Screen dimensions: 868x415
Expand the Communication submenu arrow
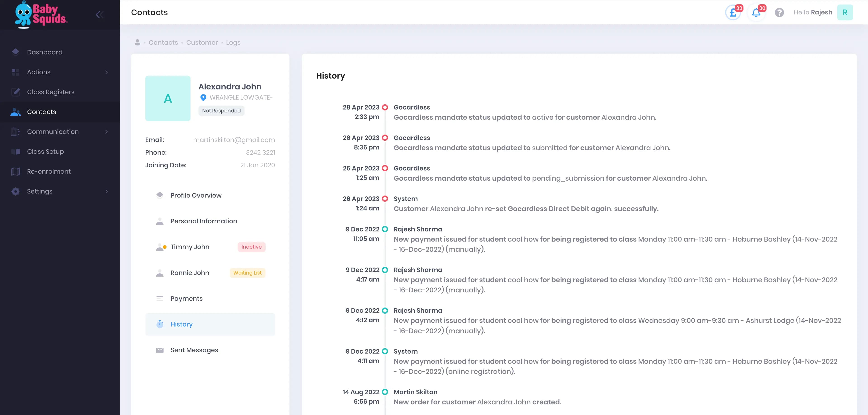[x=106, y=132]
